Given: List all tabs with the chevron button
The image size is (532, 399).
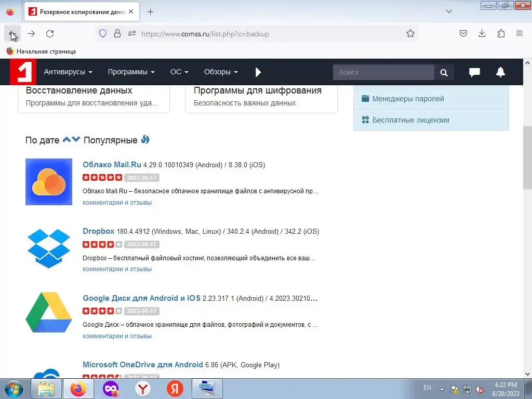Looking at the screenshot, I should [448, 11].
